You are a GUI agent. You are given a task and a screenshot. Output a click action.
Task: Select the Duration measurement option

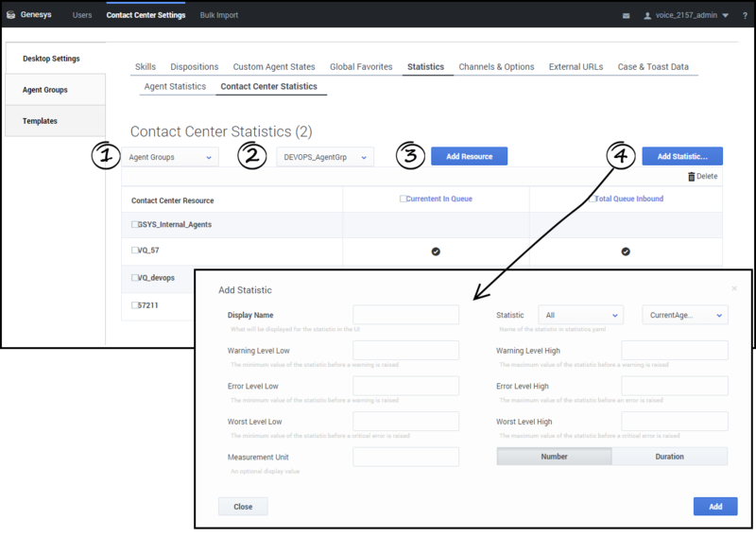coord(669,457)
